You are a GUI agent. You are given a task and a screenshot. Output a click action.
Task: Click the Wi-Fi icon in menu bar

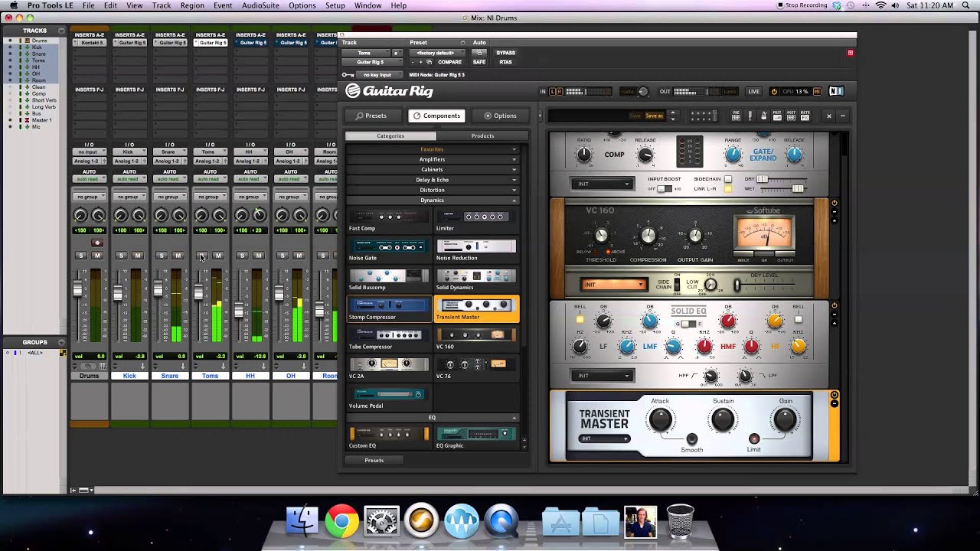pos(880,5)
